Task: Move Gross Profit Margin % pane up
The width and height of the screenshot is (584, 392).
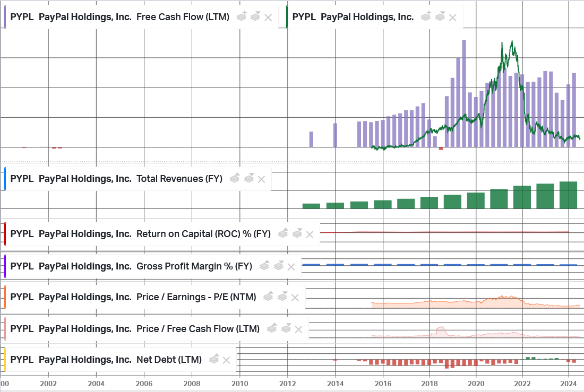Action: 264,266
